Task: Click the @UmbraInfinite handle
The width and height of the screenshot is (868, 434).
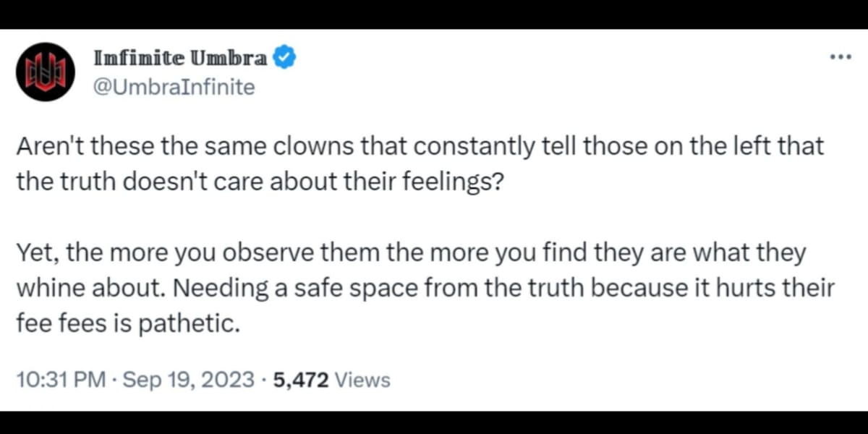Action: click(174, 87)
